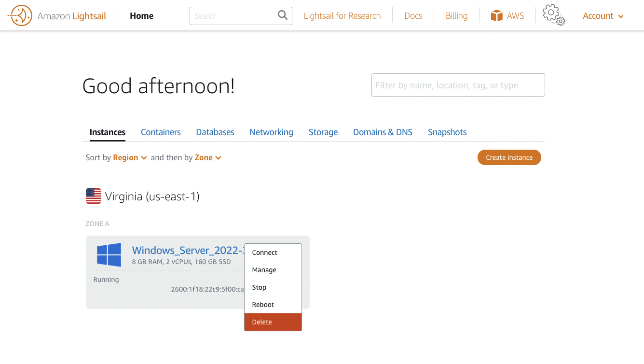Switch to the Storage tab
This screenshot has width=644, height=364.
[x=323, y=132]
